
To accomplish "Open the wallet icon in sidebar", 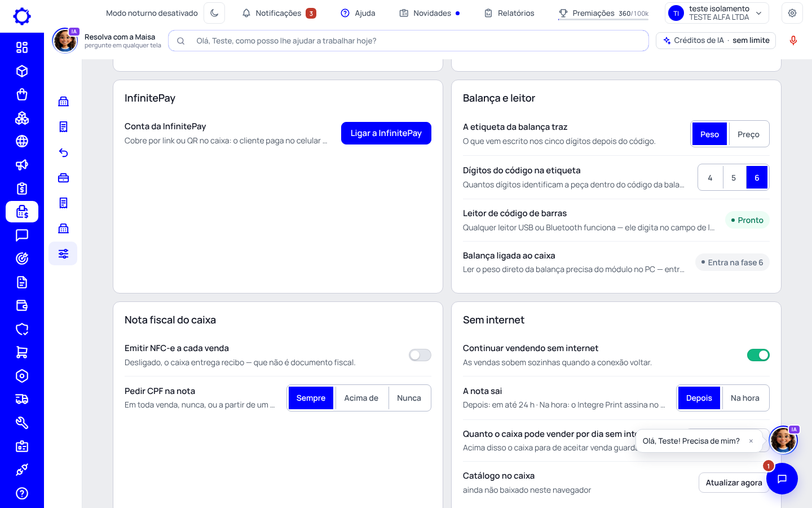I will click(22, 305).
